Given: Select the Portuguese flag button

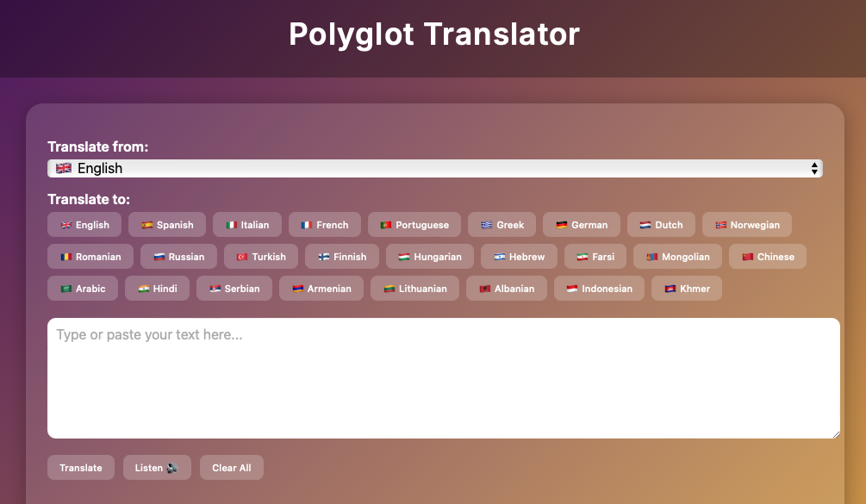Looking at the screenshot, I should click(414, 225).
